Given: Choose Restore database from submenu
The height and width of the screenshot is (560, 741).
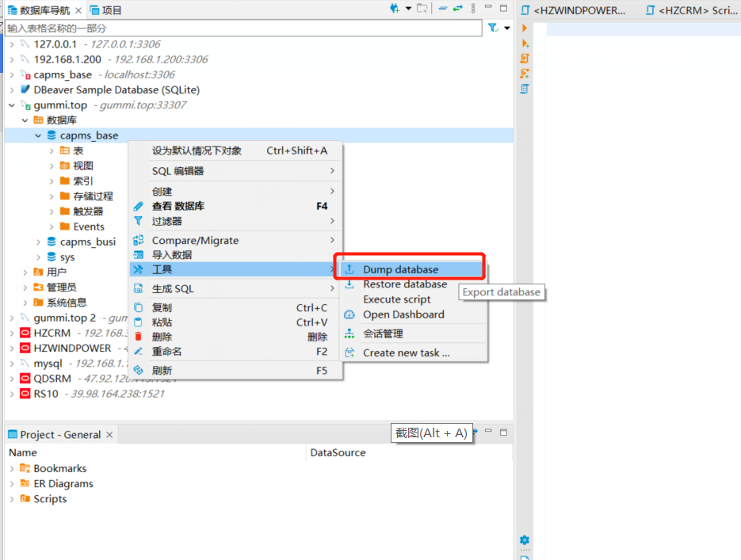Looking at the screenshot, I should (404, 284).
